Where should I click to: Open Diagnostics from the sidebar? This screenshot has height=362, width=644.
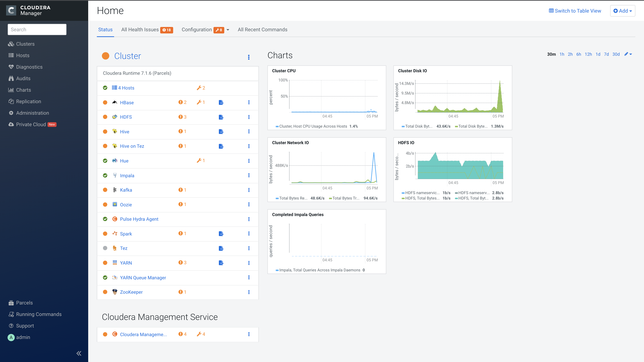click(x=25, y=67)
